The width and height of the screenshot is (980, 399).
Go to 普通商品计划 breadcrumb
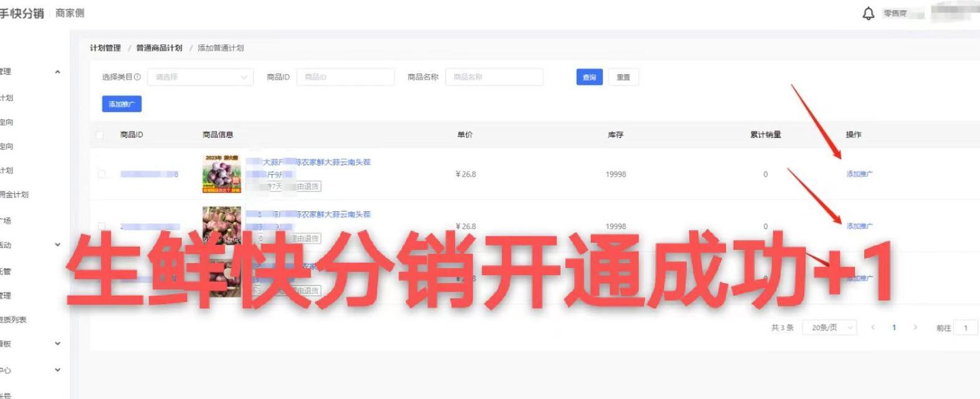[159, 48]
